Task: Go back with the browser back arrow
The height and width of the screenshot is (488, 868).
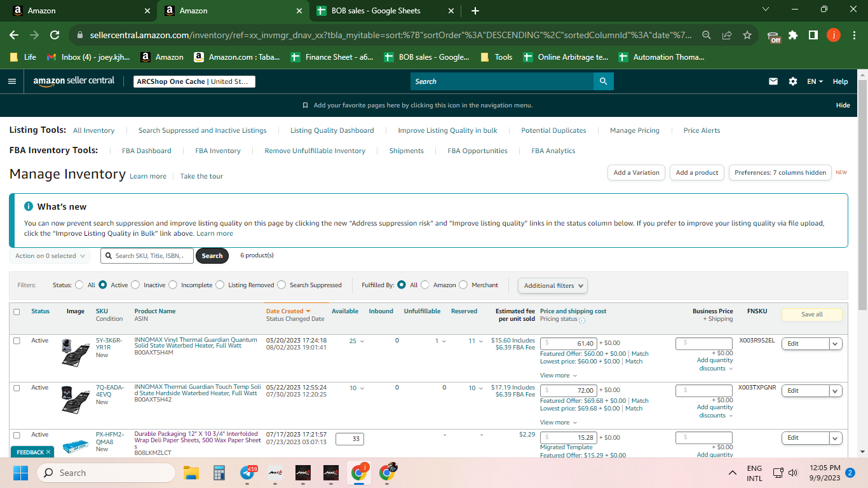Action: coord(14,35)
